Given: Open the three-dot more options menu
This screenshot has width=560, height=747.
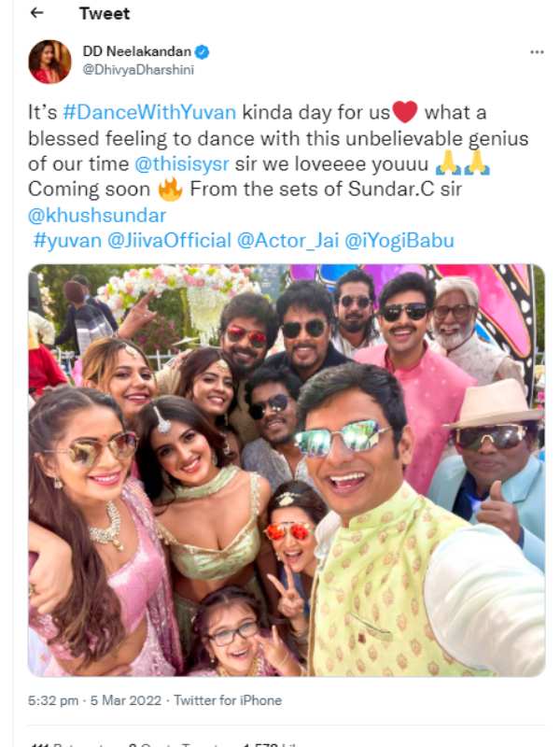Looking at the screenshot, I should (x=537, y=52).
